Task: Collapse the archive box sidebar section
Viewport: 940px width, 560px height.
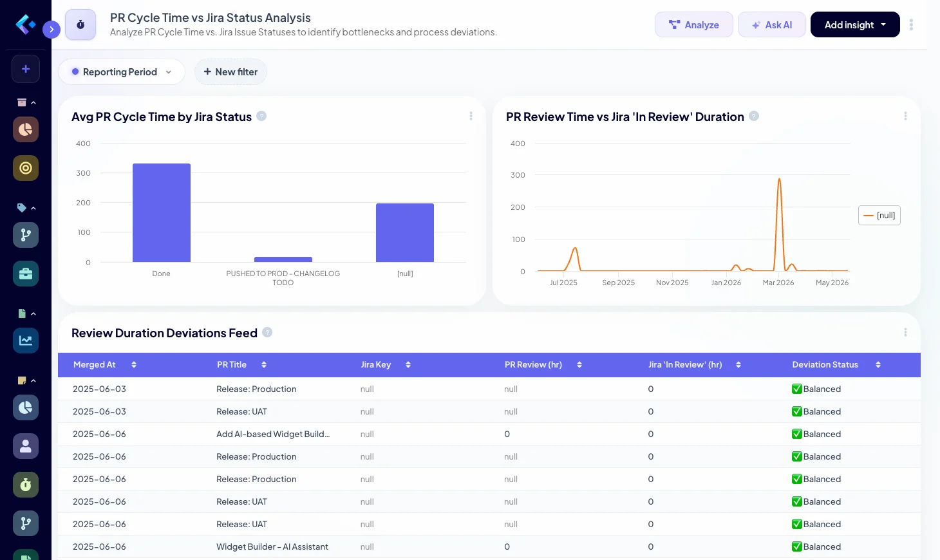Action: 26,102
